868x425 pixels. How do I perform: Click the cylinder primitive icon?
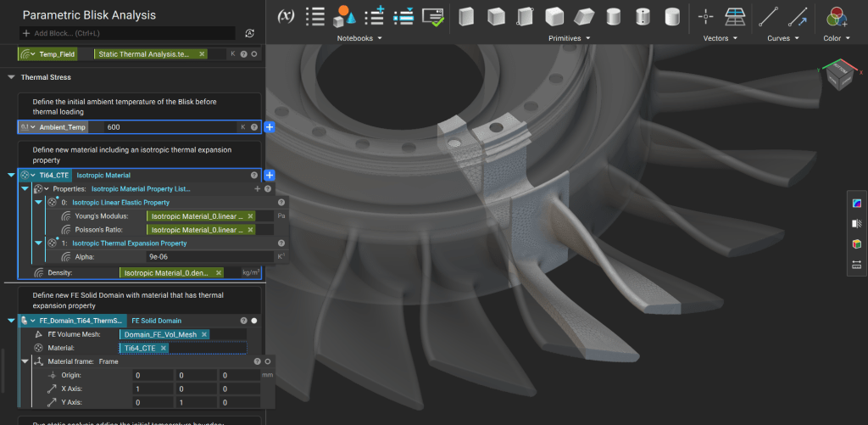click(x=613, y=16)
